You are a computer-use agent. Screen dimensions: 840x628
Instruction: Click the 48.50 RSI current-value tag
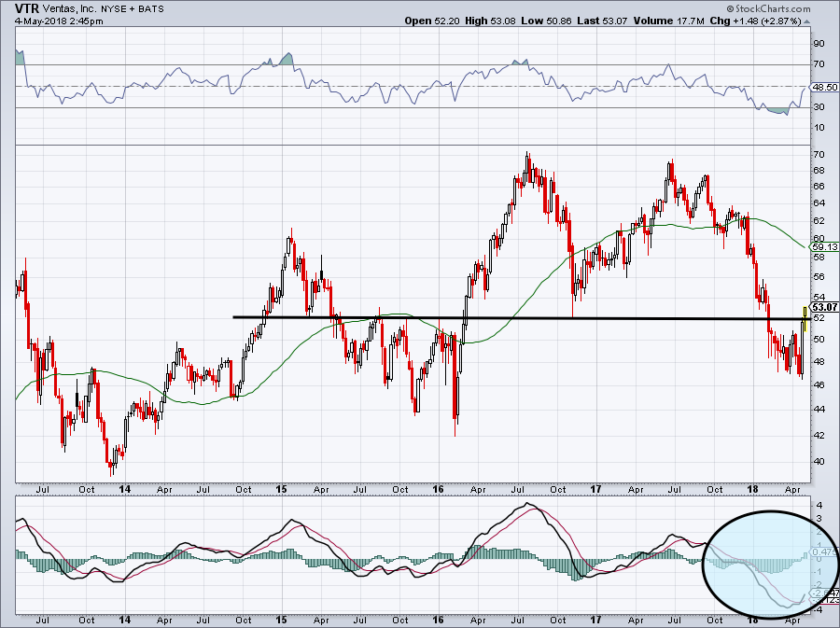click(x=824, y=87)
